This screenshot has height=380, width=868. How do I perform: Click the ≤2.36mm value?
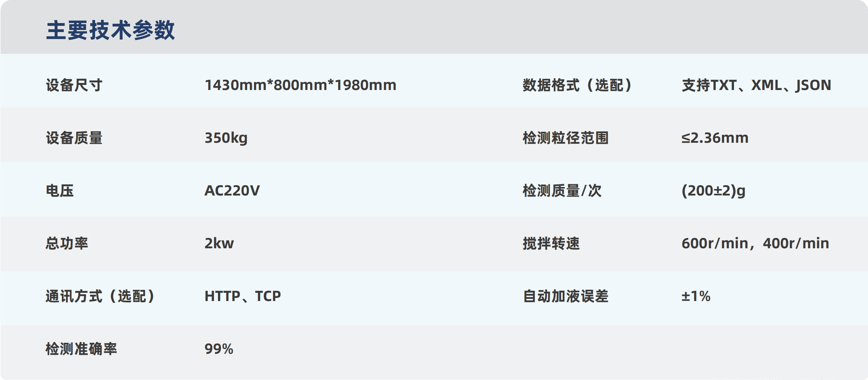(x=715, y=138)
